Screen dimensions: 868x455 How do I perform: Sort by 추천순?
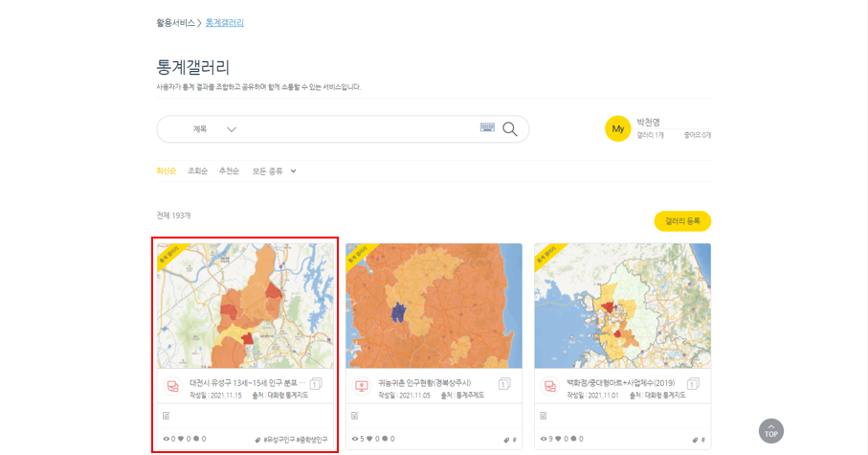coord(229,171)
